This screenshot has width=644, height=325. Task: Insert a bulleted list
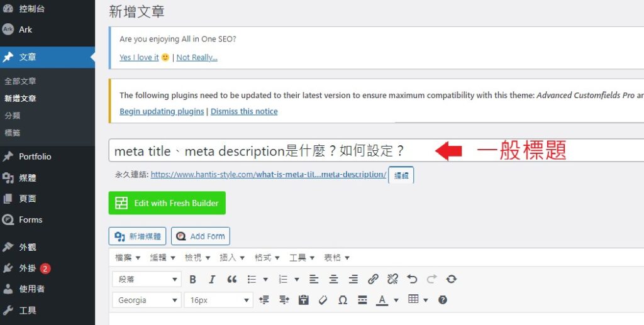(x=252, y=280)
